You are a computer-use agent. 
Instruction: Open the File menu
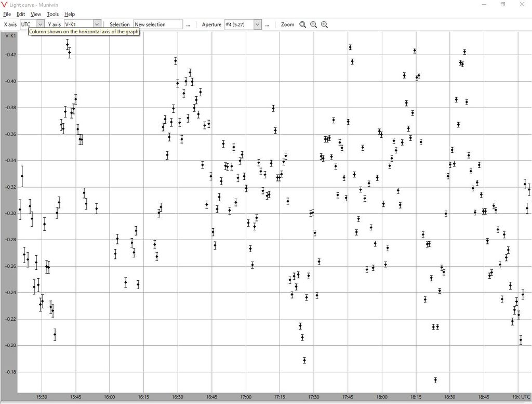click(x=7, y=14)
